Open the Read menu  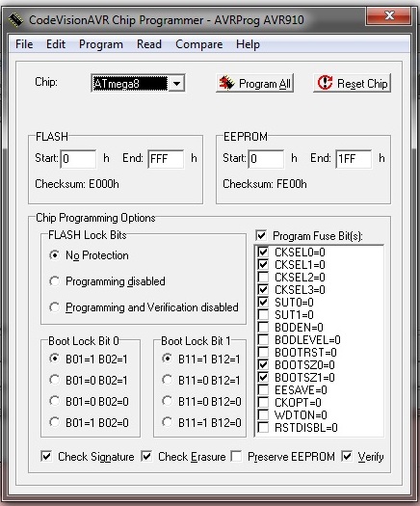point(149,44)
